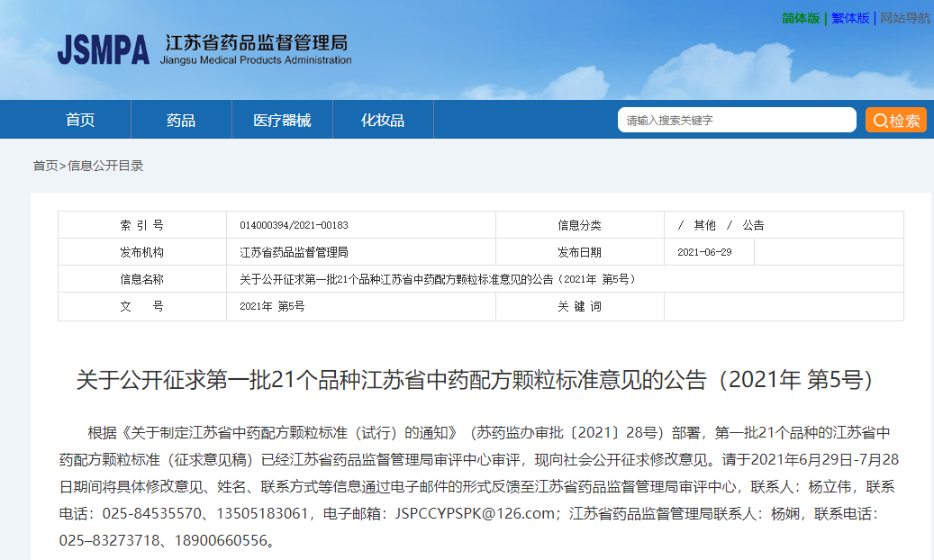Open 信息公开目录 from the breadcrumb
The image size is (934, 560).
(x=106, y=166)
